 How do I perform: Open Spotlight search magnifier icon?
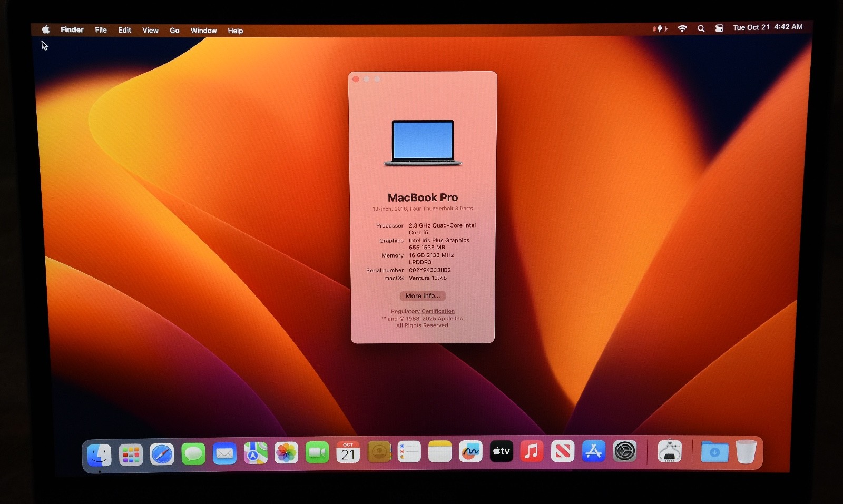coord(701,28)
